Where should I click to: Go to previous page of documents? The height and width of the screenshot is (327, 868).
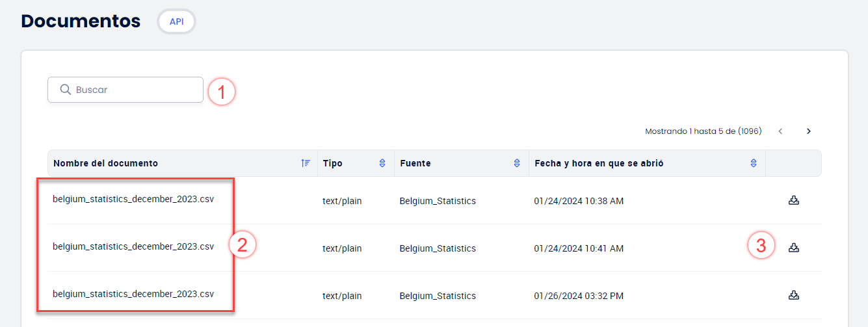pyautogui.click(x=780, y=131)
